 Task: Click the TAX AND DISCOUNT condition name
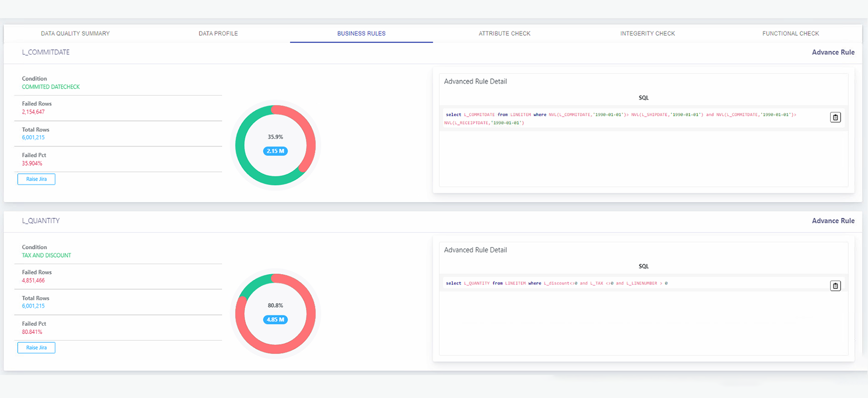tap(47, 256)
